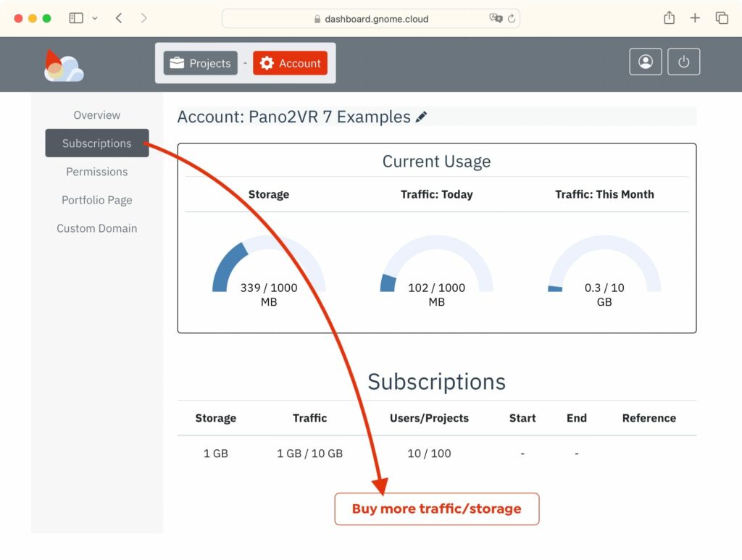This screenshot has width=742, height=560.
Task: Click Buy more traffic/storage button
Action: [437, 509]
